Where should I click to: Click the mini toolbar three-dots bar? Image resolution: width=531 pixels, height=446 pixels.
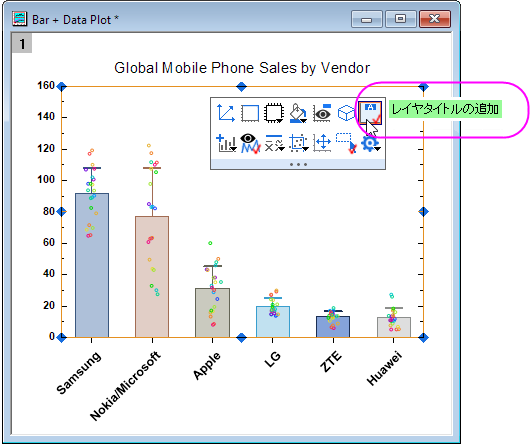tap(298, 165)
